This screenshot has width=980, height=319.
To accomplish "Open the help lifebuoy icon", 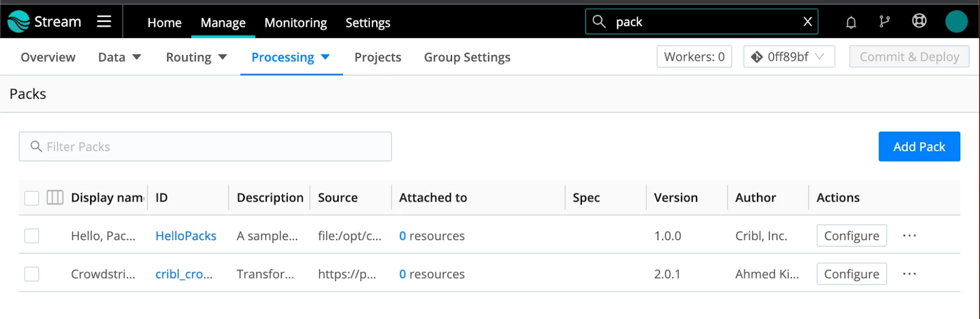I will click(x=919, y=21).
